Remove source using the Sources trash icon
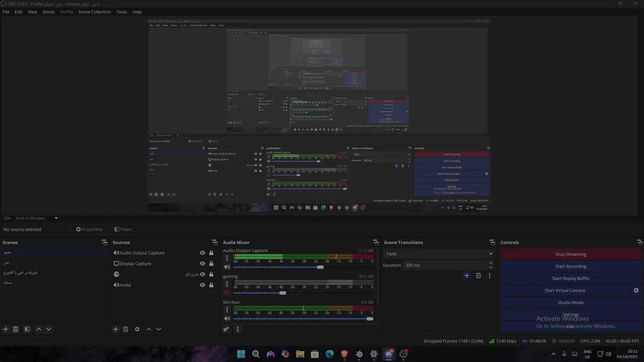Screen dimensions: 644x362 [x=126, y=329]
